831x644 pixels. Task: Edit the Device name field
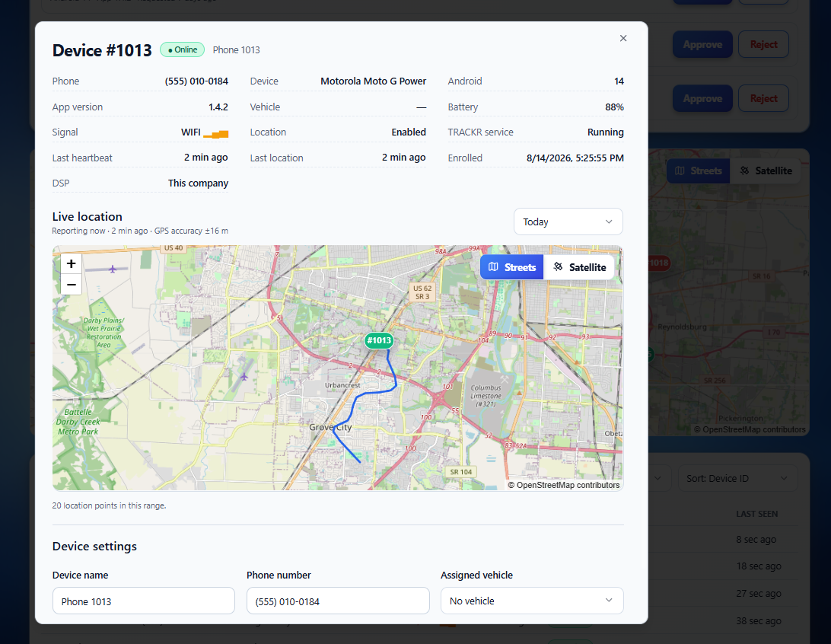tap(144, 601)
